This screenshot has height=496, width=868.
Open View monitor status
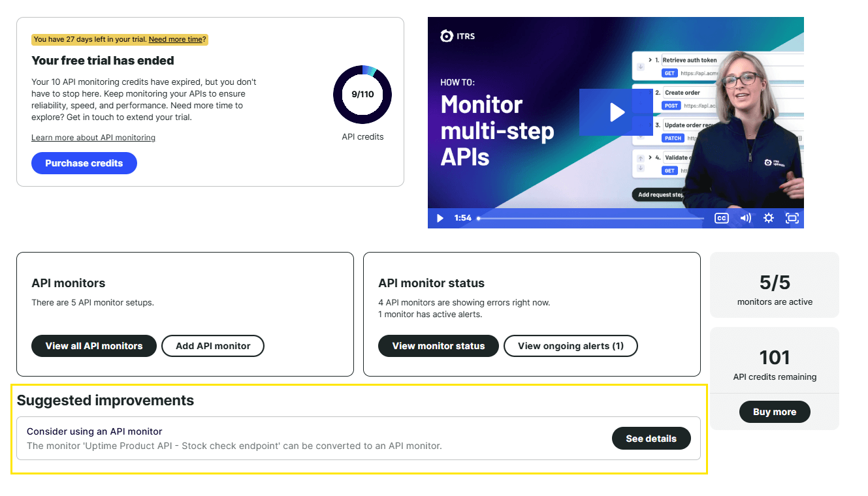[438, 346]
